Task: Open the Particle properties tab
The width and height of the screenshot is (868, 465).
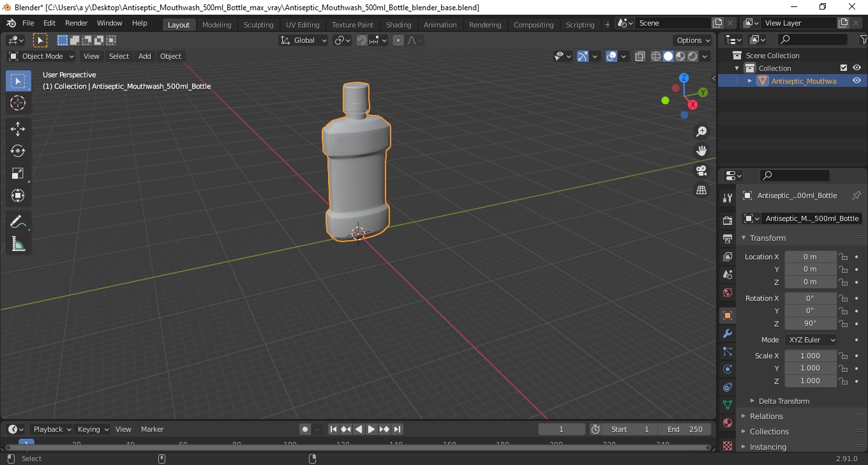Action: (x=727, y=351)
